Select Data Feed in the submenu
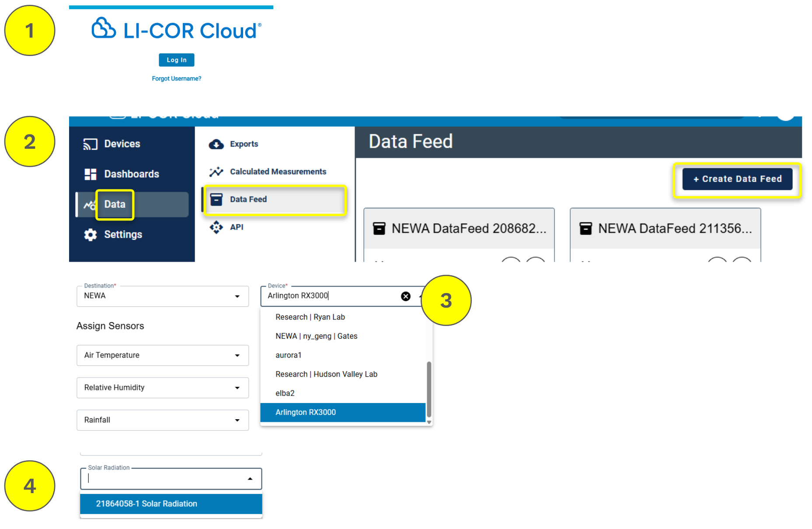The height and width of the screenshot is (529, 812). coord(275,200)
